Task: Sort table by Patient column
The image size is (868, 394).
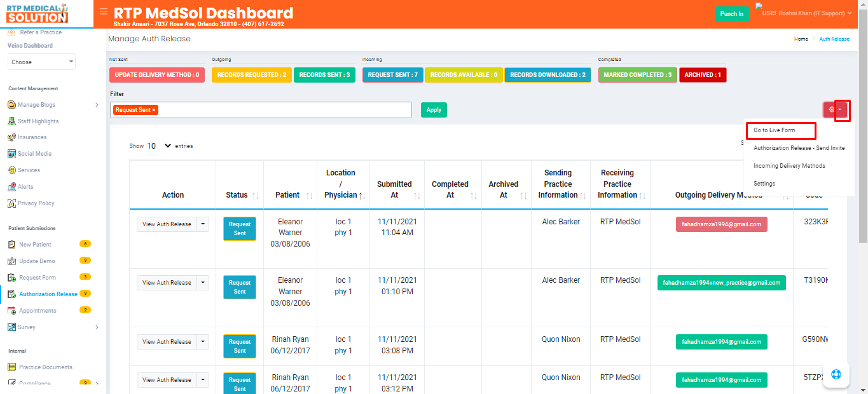Action: (309, 196)
